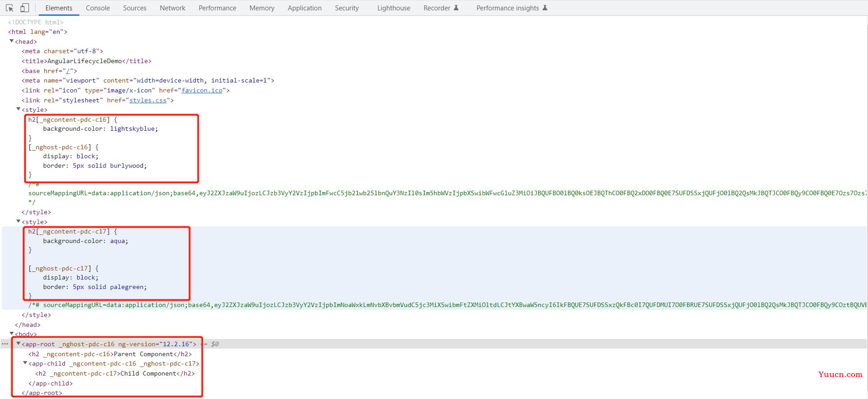This screenshot has height=399, width=868.
Task: Click second sourceMappingURL comment line
Action: pyautogui.click(x=446, y=305)
